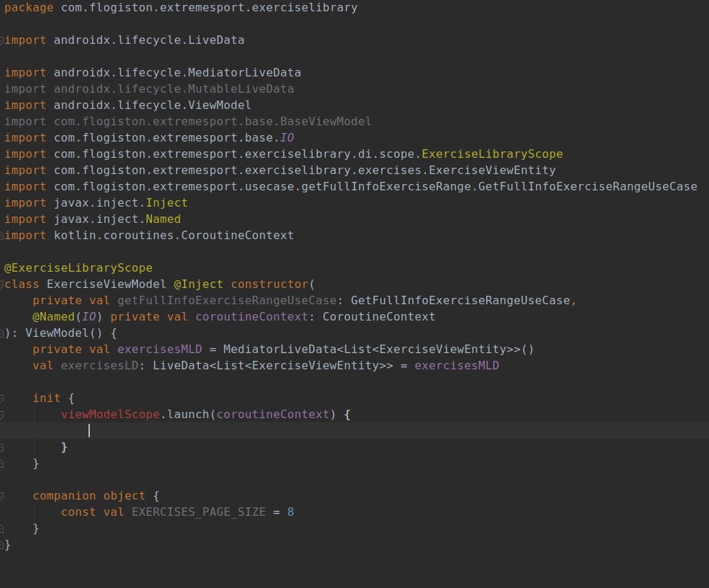This screenshot has width=709, height=588.
Task: Click Named in the javax.inject.Named import
Action: (x=163, y=219)
